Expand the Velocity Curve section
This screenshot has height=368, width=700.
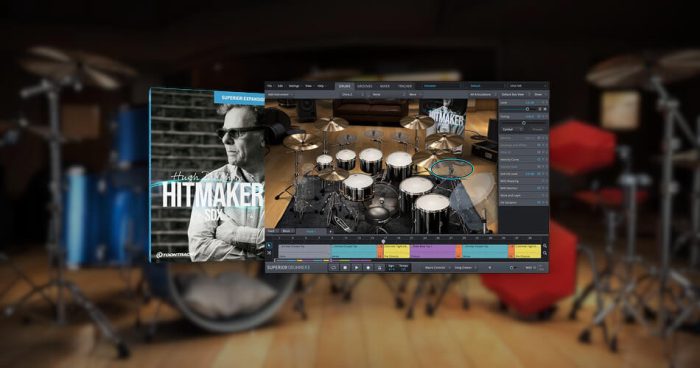coord(523,159)
